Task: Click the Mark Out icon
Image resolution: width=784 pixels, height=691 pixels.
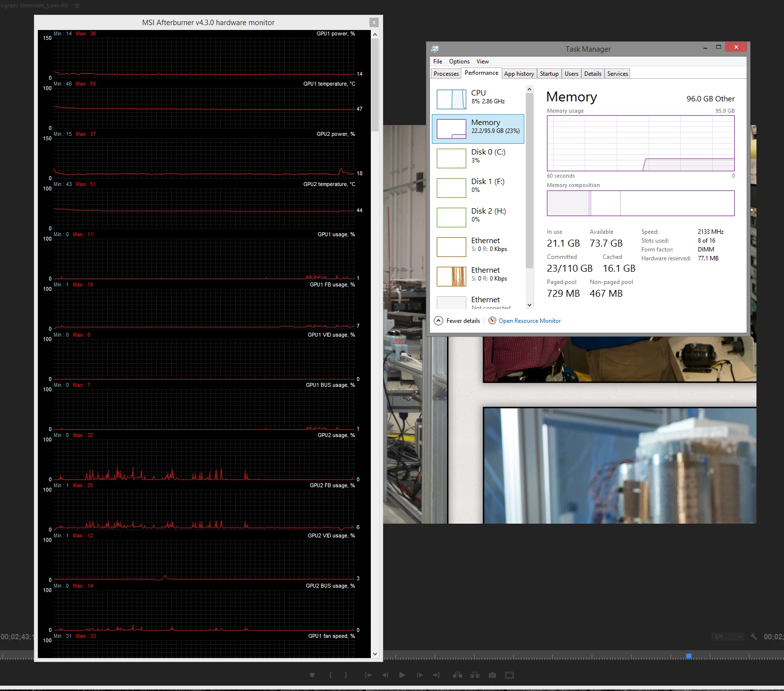Action: pyautogui.click(x=346, y=675)
